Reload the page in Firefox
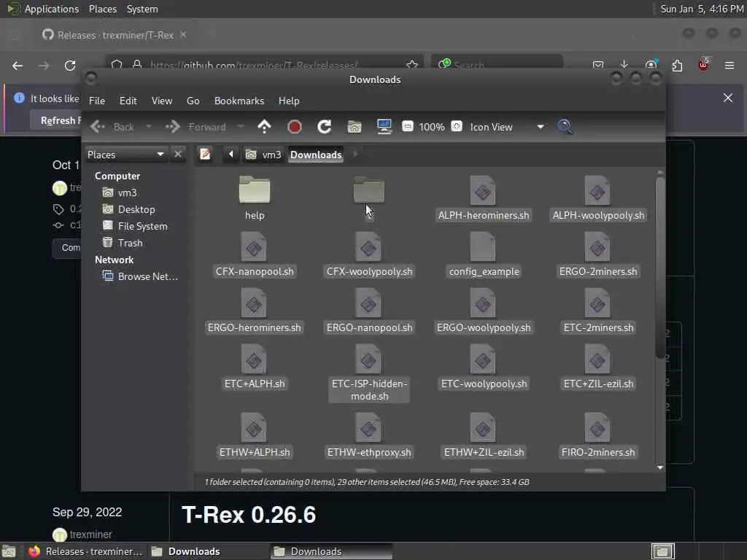The image size is (747, 560). tap(70, 65)
